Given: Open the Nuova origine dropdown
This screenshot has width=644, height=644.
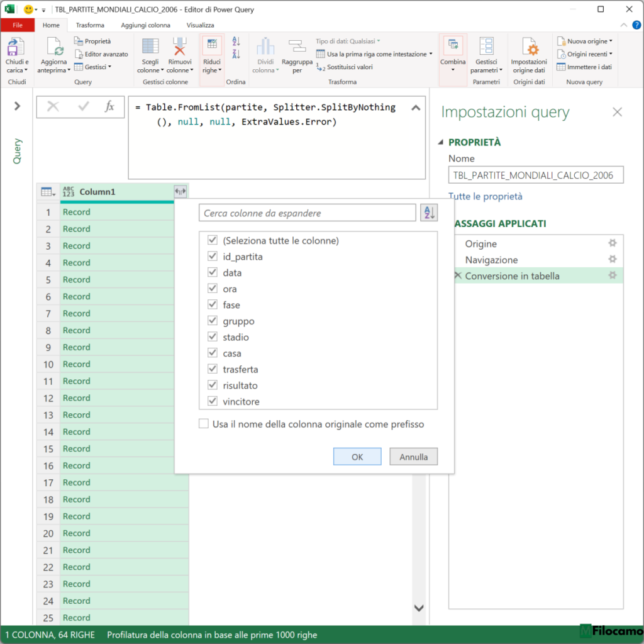Looking at the screenshot, I should coord(585,41).
